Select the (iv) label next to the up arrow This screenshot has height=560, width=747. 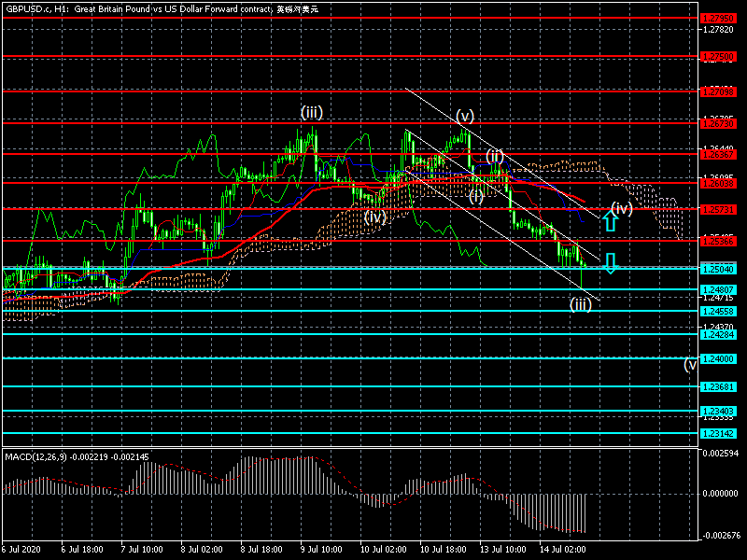tap(622, 208)
